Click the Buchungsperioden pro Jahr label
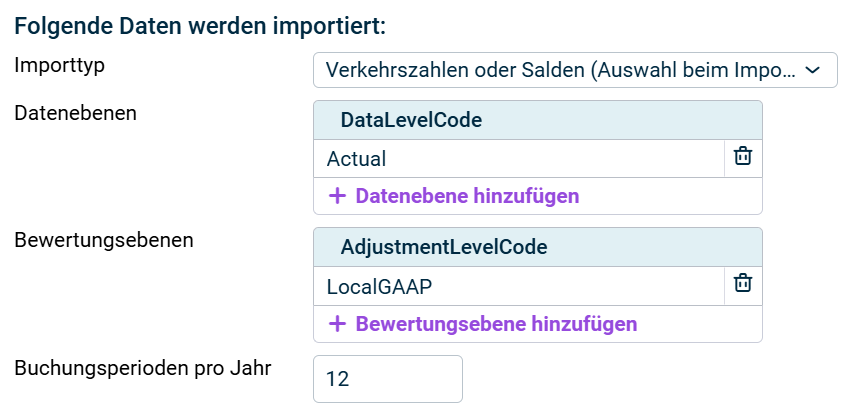 tap(143, 367)
